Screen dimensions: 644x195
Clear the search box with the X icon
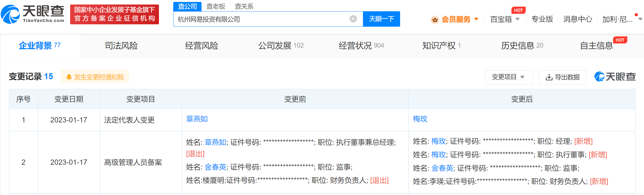353,19
